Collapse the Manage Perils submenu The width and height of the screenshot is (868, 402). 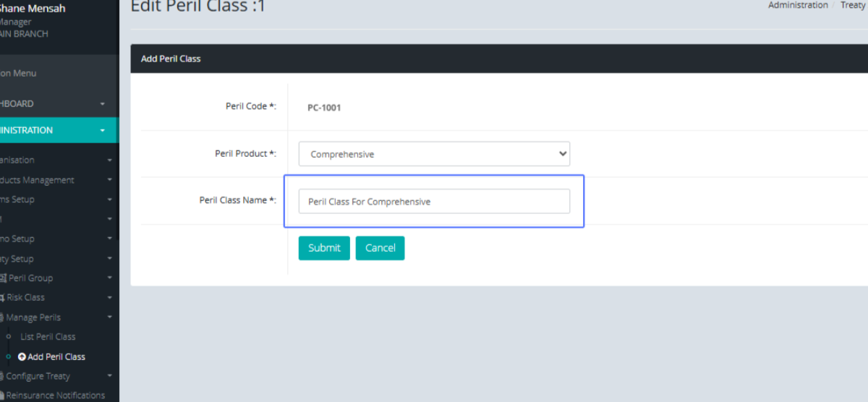tap(109, 317)
